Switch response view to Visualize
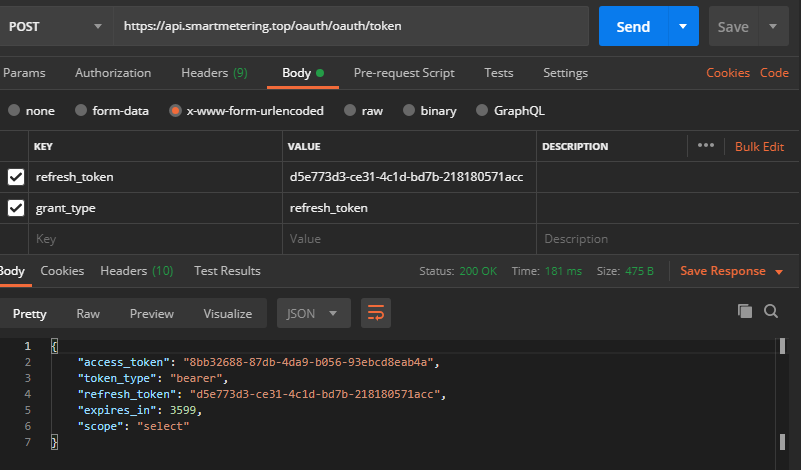This screenshot has height=470, width=801. click(228, 314)
